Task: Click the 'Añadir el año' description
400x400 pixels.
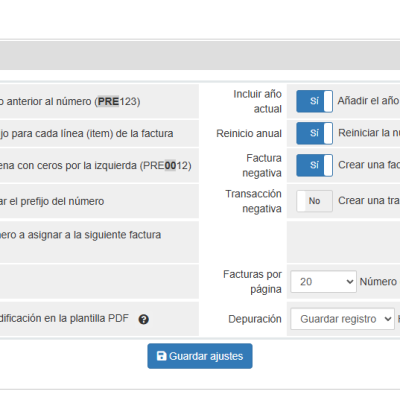Action: [x=369, y=100]
